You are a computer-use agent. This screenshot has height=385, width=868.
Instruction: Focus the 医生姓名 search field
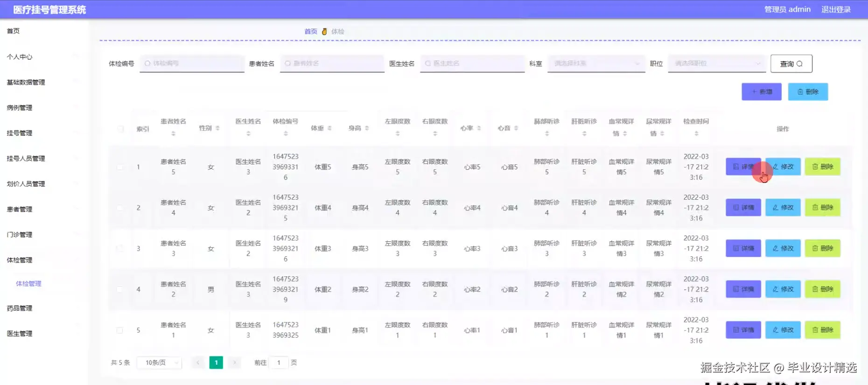pos(472,63)
